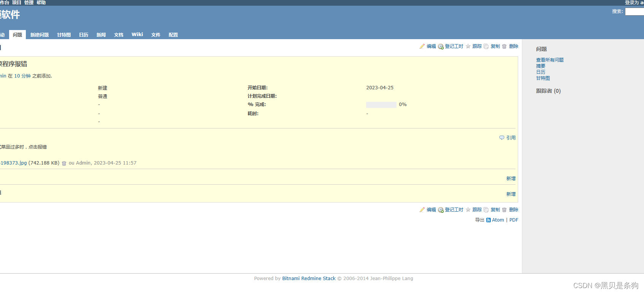This screenshot has height=293, width=644.
Task: Open the 项目 top menu
Action: pos(17,3)
